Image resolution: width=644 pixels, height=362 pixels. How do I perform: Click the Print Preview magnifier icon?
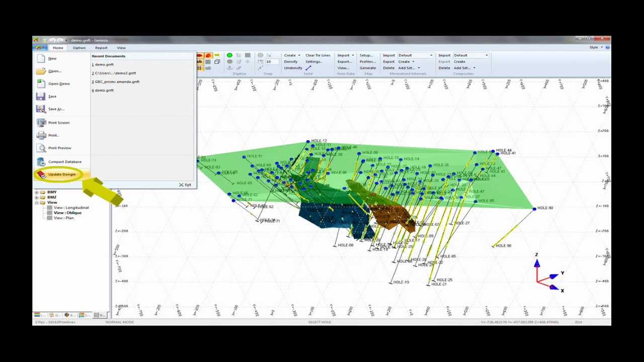(x=41, y=148)
